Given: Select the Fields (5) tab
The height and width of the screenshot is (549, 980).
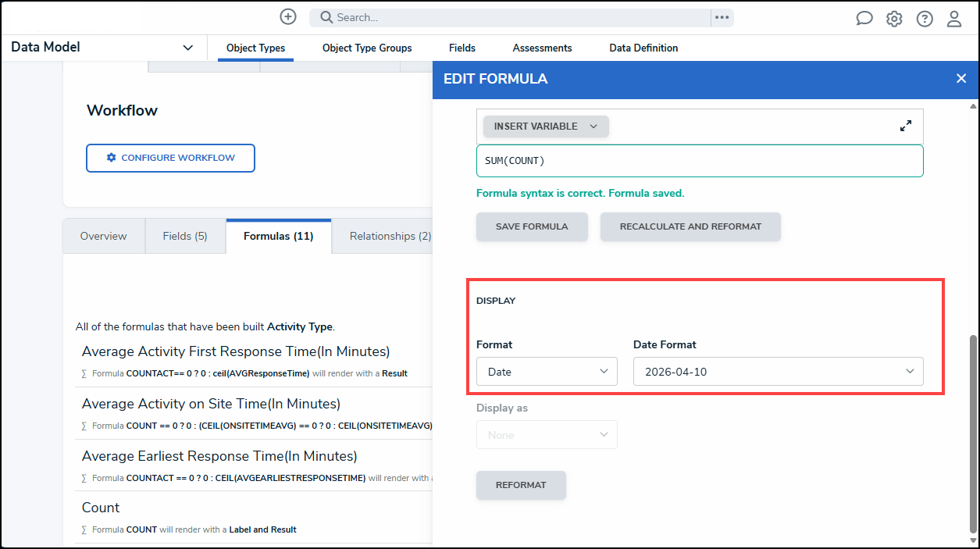Looking at the screenshot, I should point(185,236).
